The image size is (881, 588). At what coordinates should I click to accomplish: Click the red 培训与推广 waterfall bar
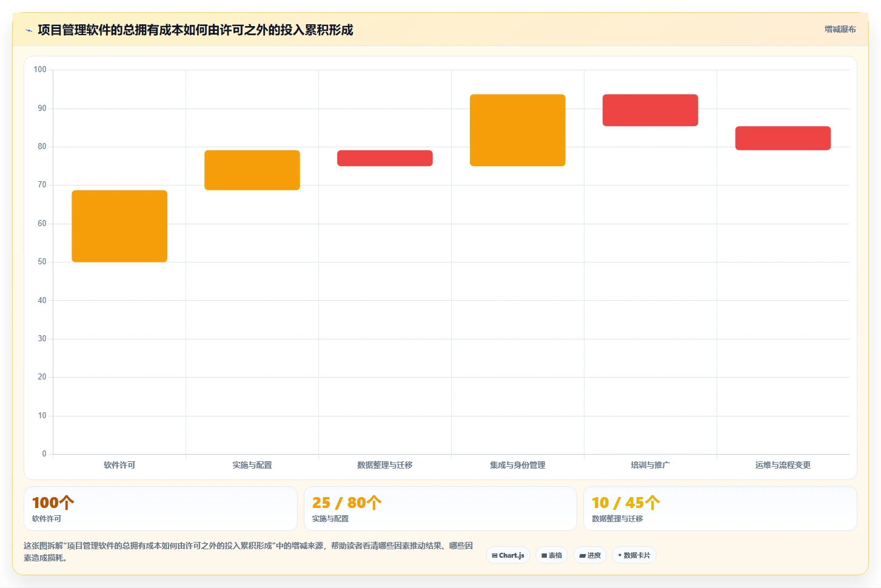(651, 110)
